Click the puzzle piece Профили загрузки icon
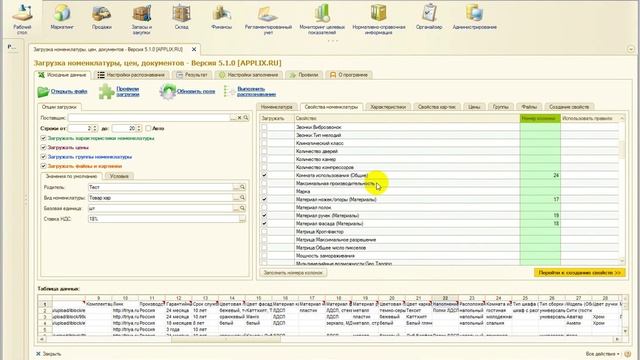This screenshot has width=640, height=360. tap(106, 91)
